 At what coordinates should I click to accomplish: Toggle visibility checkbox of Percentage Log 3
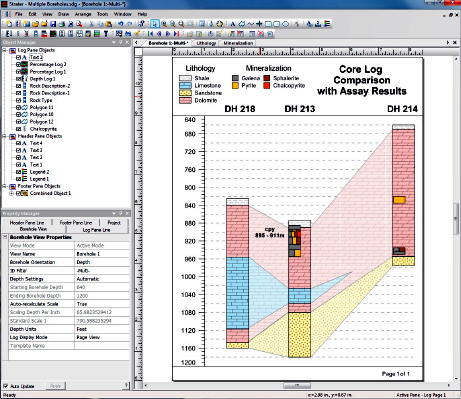tap(18, 64)
